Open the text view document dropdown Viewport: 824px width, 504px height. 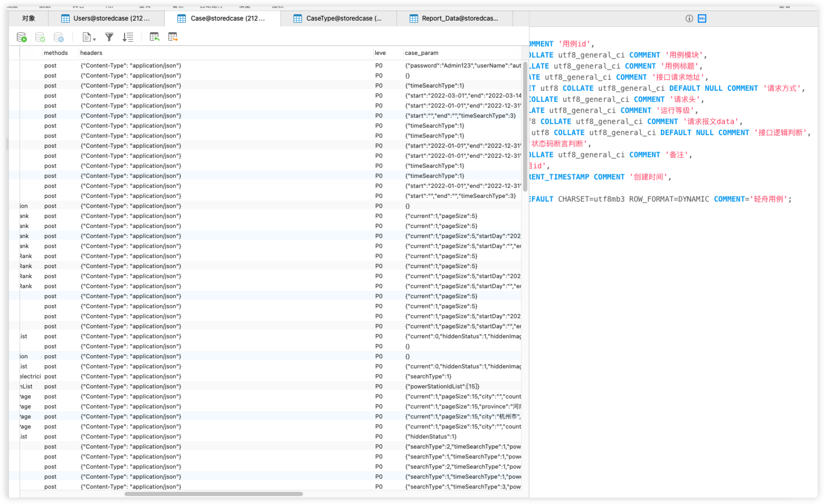click(89, 37)
